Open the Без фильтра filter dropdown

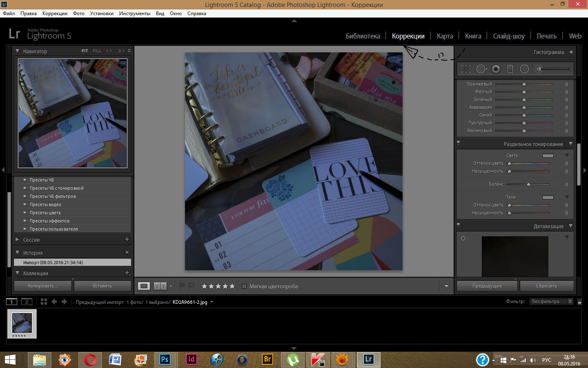coord(552,301)
